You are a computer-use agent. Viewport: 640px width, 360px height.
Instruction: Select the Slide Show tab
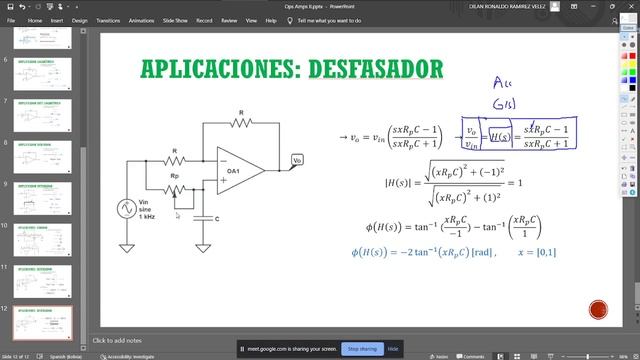point(175,20)
